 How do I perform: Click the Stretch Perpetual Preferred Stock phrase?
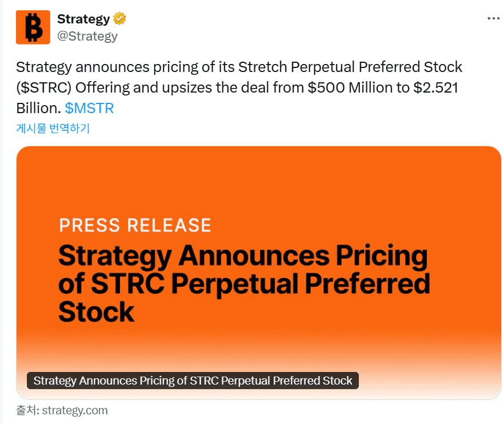coord(350,67)
